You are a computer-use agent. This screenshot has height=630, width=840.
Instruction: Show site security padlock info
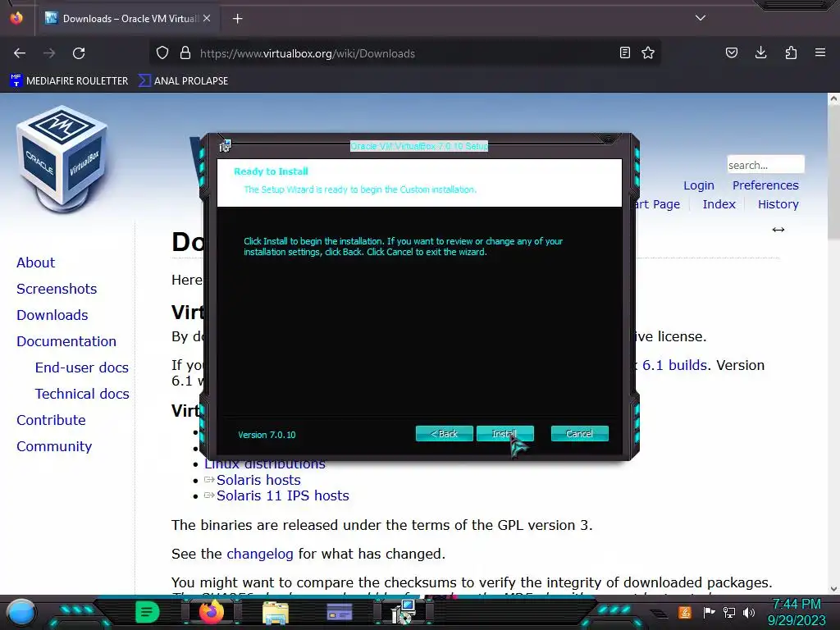185,52
